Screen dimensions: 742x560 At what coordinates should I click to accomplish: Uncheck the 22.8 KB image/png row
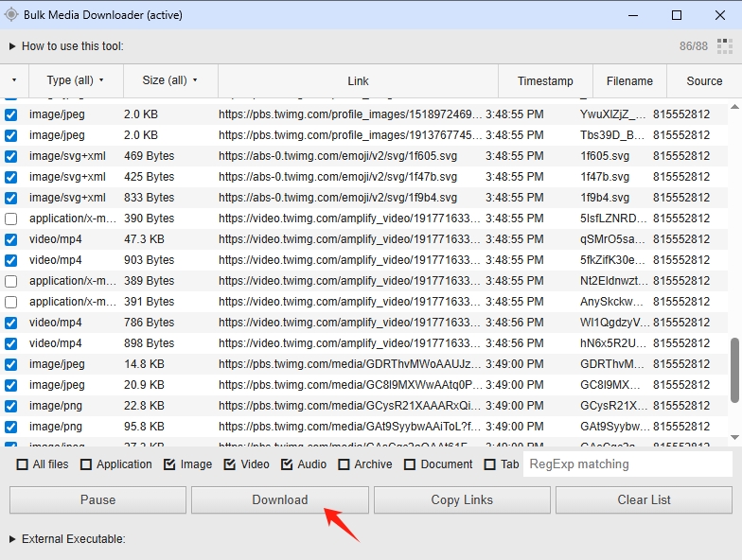[x=11, y=407]
